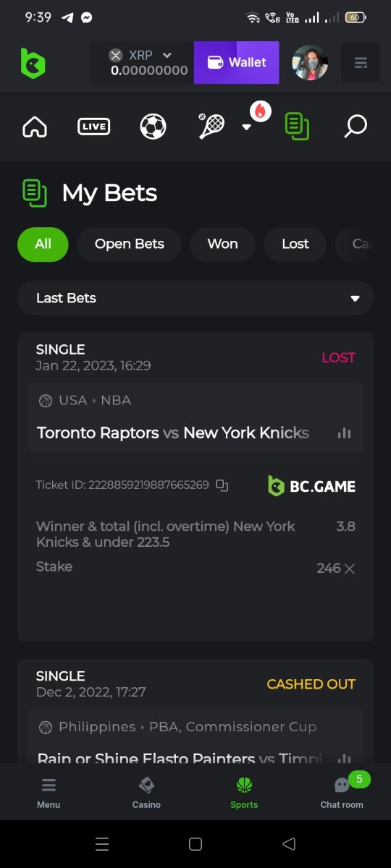This screenshot has width=391, height=868.
Task: Open the Wallet button
Action: pos(237,63)
